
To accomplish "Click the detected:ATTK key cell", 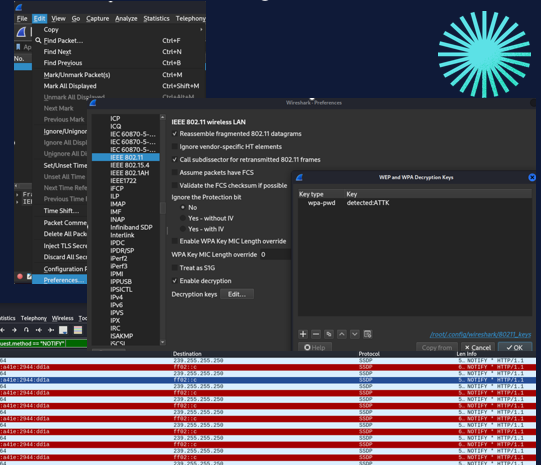I will (x=368, y=203).
